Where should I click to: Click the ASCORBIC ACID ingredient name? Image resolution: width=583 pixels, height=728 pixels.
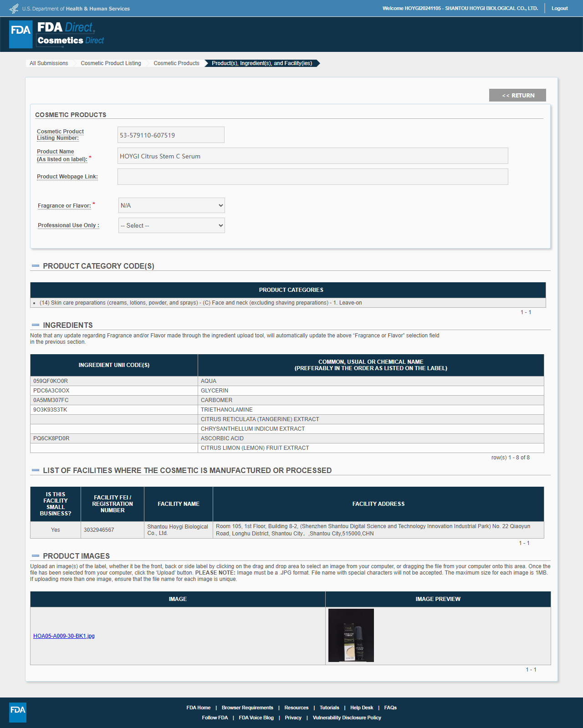(x=222, y=438)
